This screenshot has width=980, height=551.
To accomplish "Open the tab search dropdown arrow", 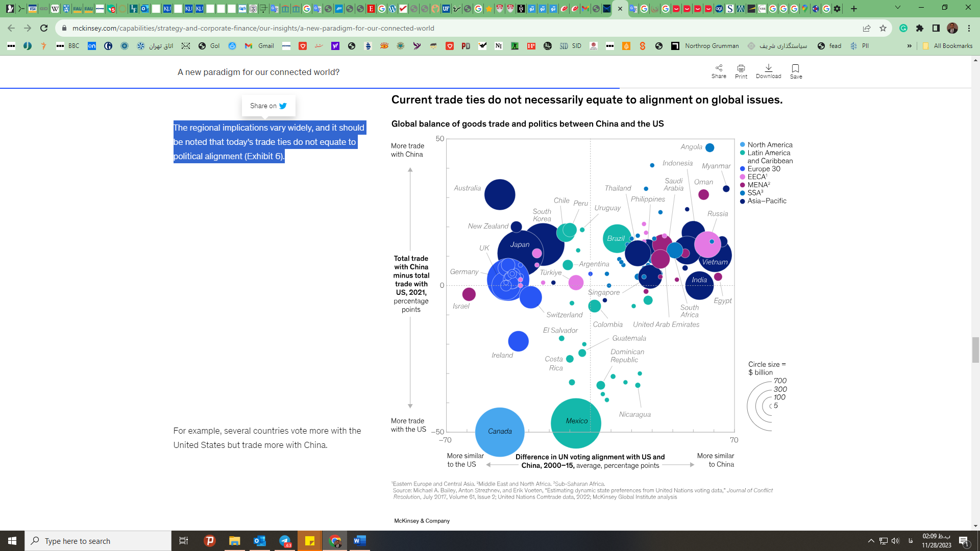I will pos(897,8).
